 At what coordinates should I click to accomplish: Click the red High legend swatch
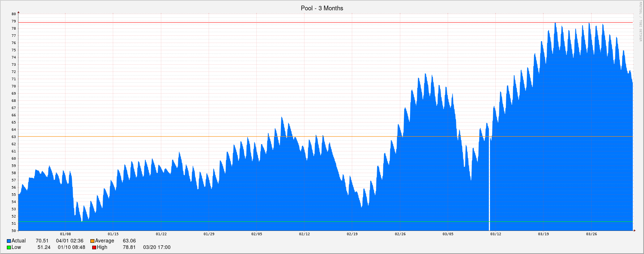pos(94,247)
